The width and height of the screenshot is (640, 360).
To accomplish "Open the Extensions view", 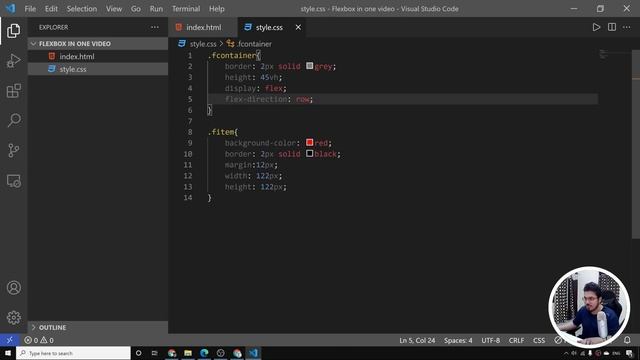I will coord(13,91).
